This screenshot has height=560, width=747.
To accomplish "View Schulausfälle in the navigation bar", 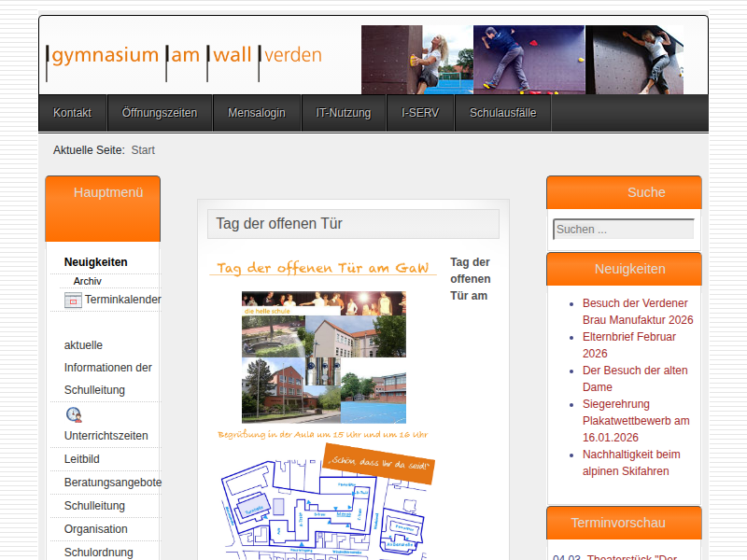I will pos(502,113).
